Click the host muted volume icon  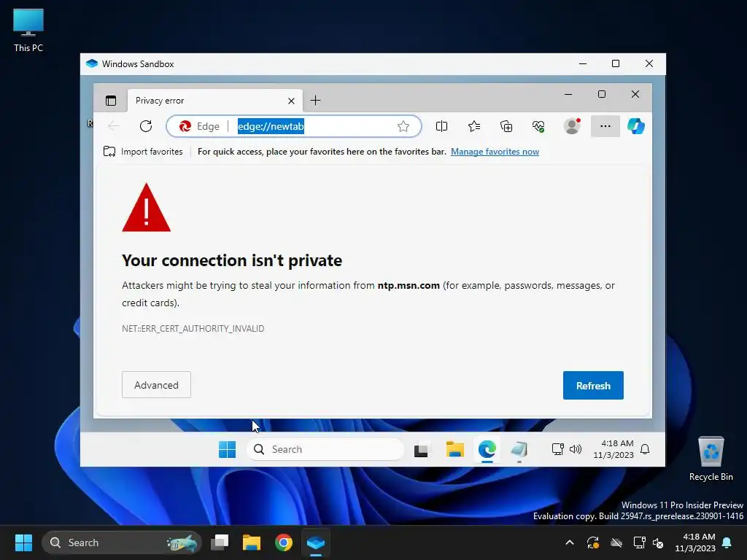click(x=658, y=542)
